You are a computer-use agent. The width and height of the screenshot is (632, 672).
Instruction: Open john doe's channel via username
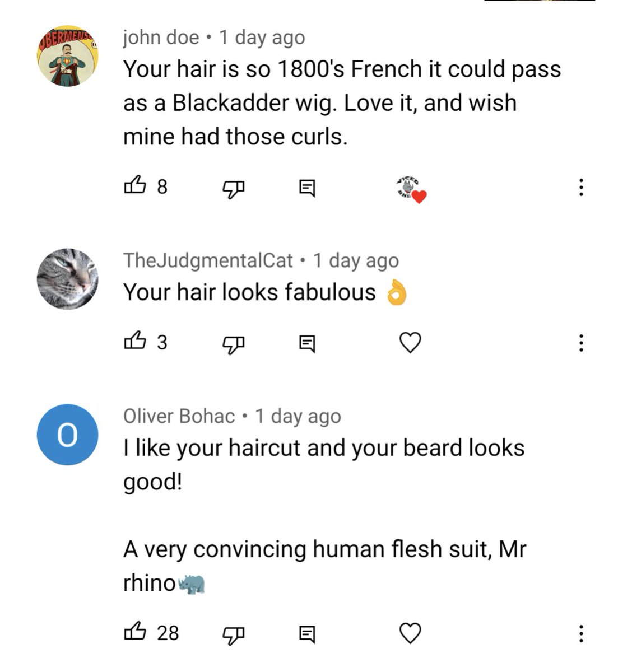click(161, 38)
